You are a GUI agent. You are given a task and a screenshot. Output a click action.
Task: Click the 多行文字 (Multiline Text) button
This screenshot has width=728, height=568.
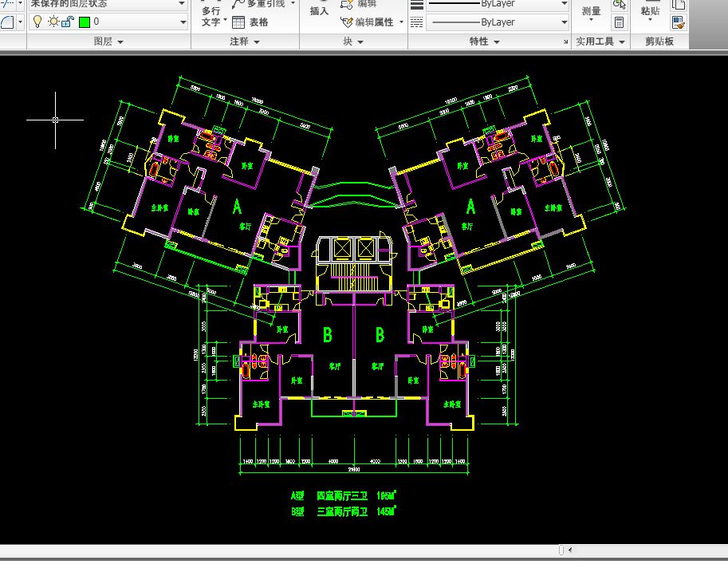211,16
